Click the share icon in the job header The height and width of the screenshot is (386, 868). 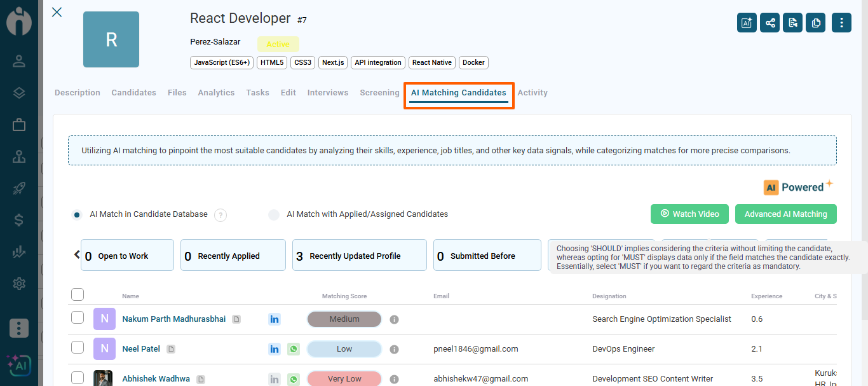(x=770, y=23)
